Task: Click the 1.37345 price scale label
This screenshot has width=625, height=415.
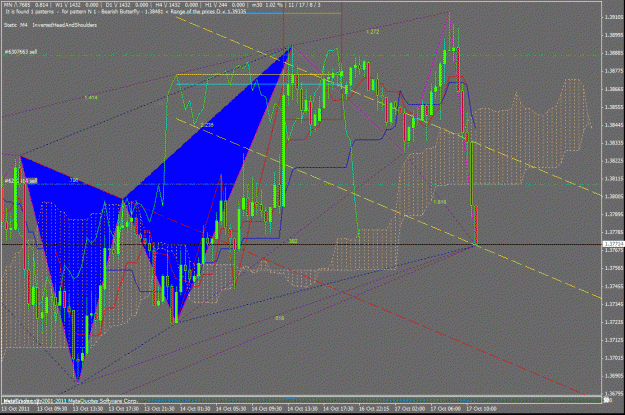Action: (614, 304)
